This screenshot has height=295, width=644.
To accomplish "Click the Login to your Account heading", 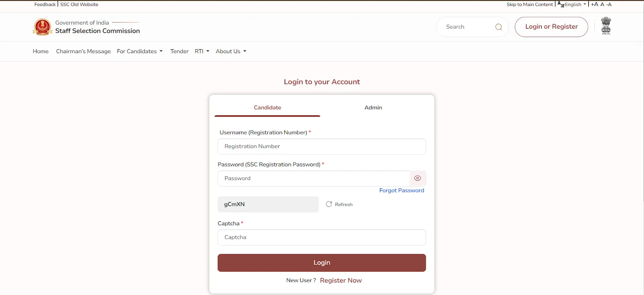I will point(322,82).
